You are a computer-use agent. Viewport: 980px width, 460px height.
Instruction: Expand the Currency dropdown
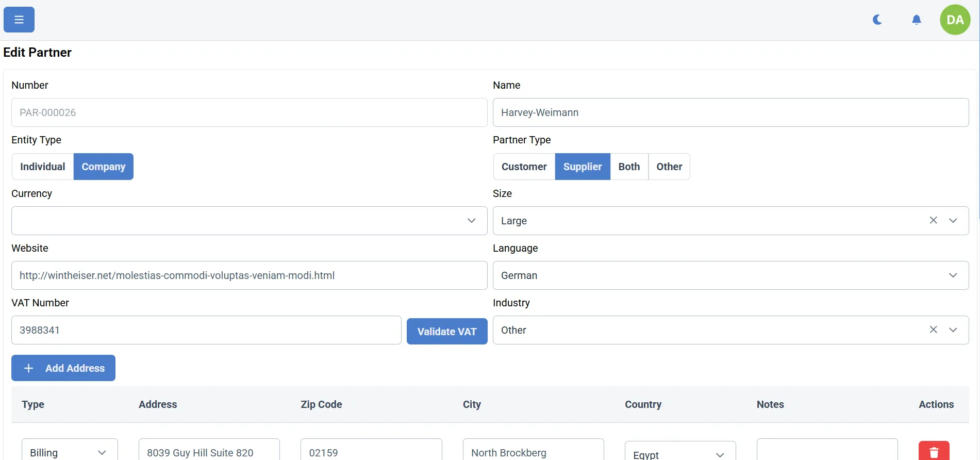[x=249, y=221]
